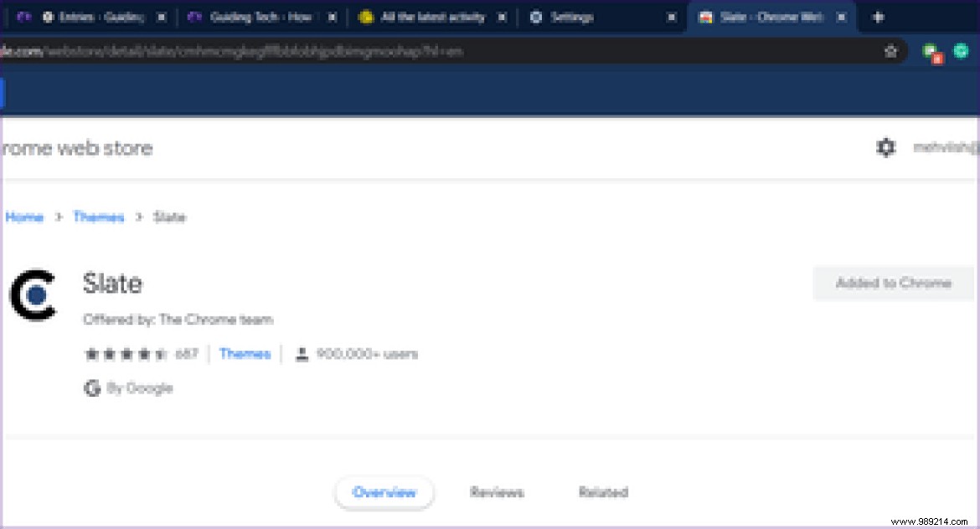Click the Home breadcrumb link

tap(24, 217)
